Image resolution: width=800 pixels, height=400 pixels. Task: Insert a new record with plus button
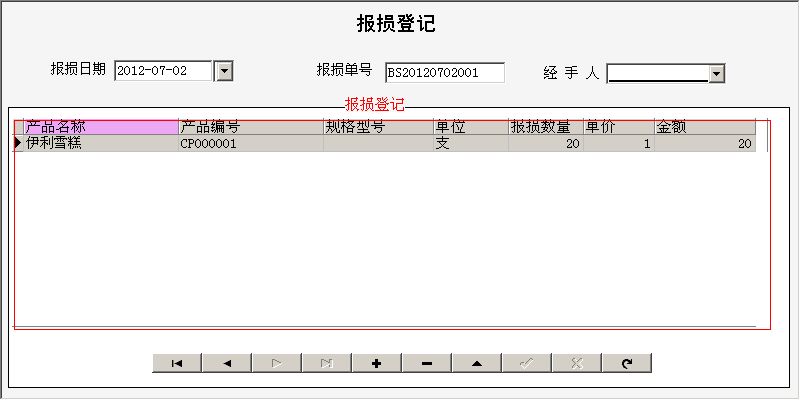377,363
